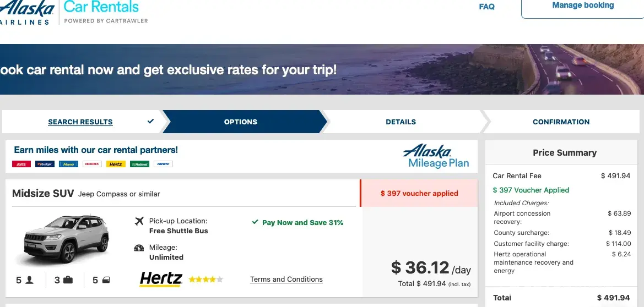Click the Thrifty partner logo
This screenshot has height=307, width=644.
pos(163,164)
